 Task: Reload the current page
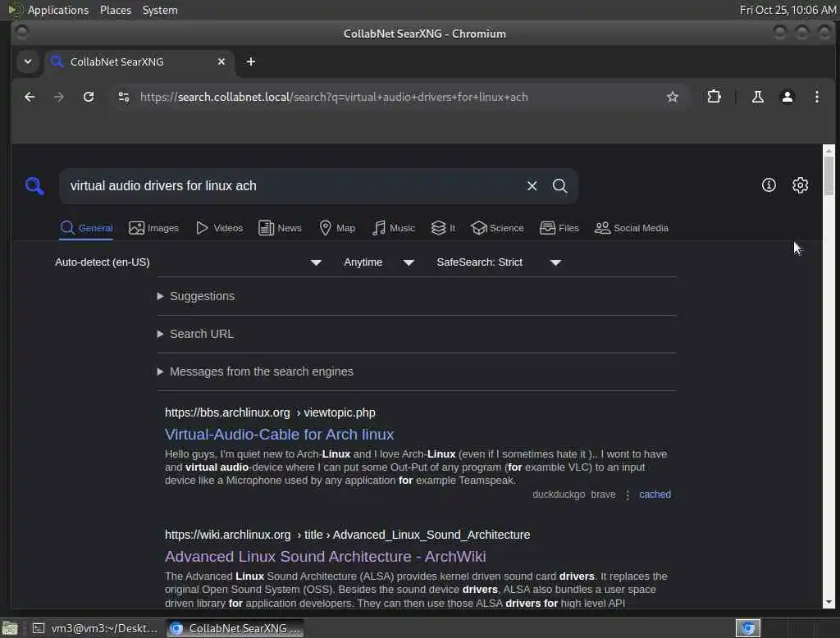[x=89, y=97]
